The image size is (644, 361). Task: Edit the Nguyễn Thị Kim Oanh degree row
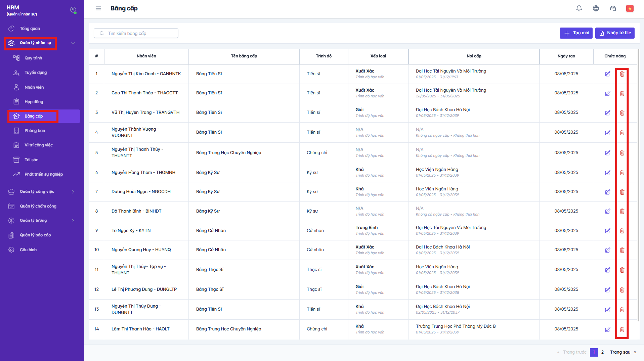(x=607, y=74)
